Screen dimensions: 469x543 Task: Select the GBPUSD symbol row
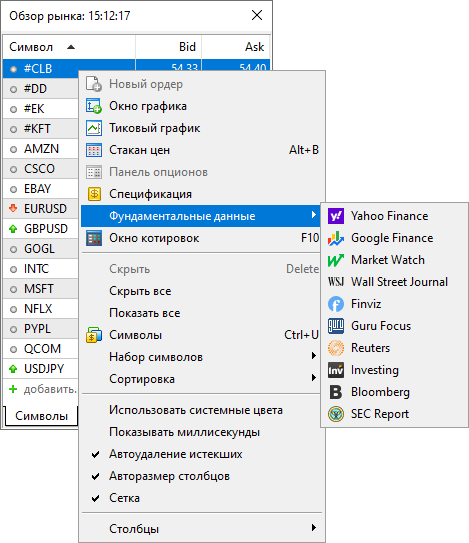[41, 229]
